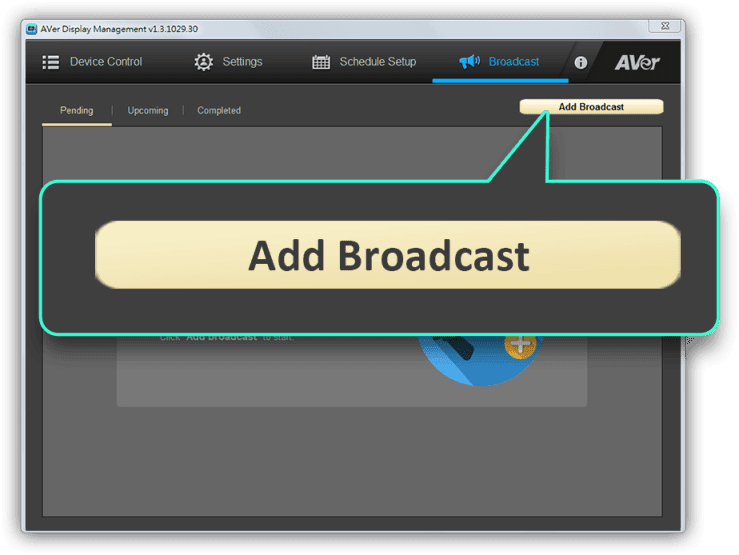Click the Broadcast megaphone icon
739x555 pixels.
[469, 61]
